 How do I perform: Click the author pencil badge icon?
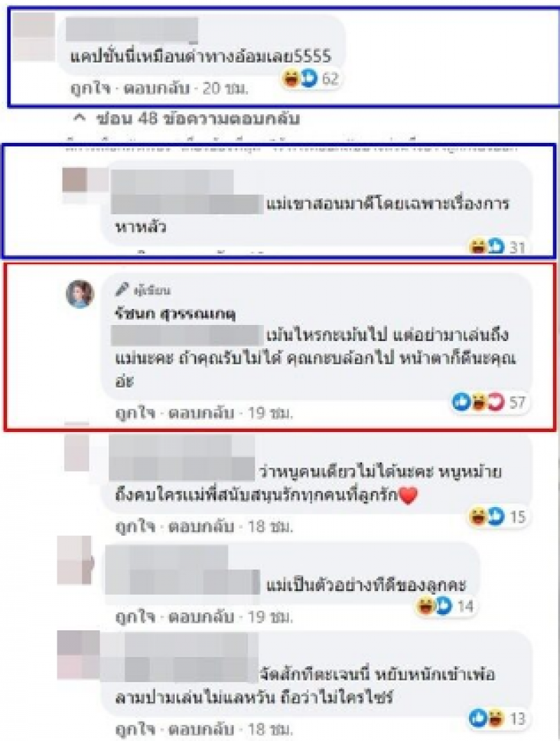click(121, 289)
